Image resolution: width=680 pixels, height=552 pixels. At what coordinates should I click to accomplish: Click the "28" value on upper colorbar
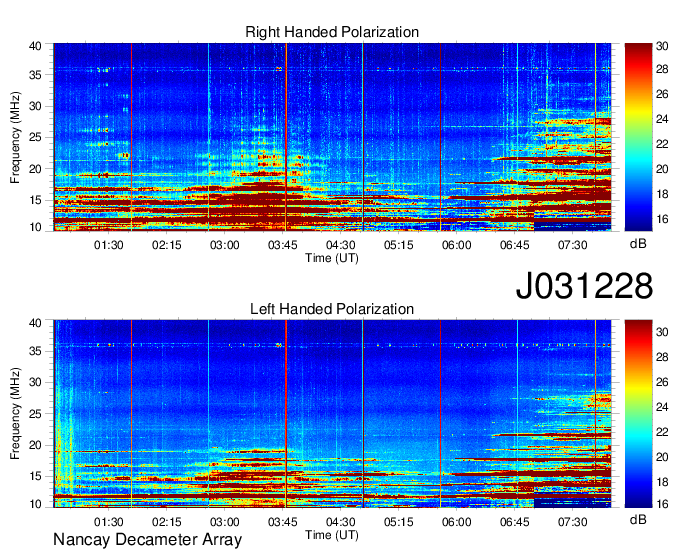pyautogui.click(x=662, y=69)
